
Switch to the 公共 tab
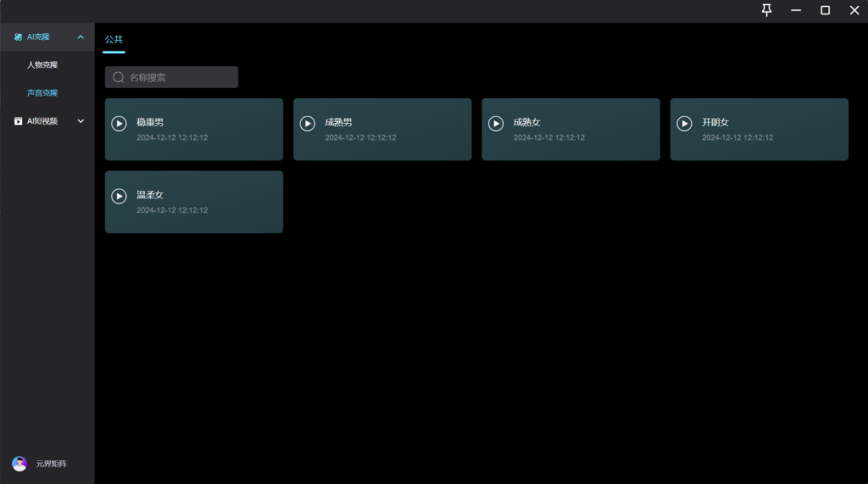point(114,40)
